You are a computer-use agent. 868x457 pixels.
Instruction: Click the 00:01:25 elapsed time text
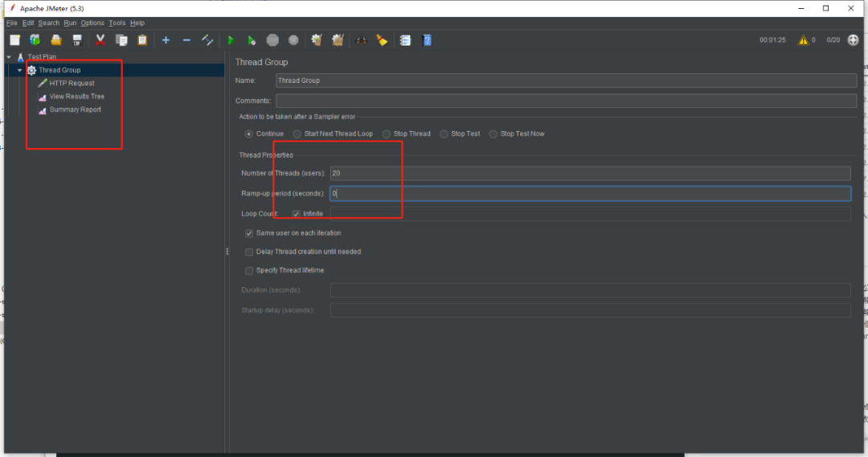pyautogui.click(x=772, y=40)
